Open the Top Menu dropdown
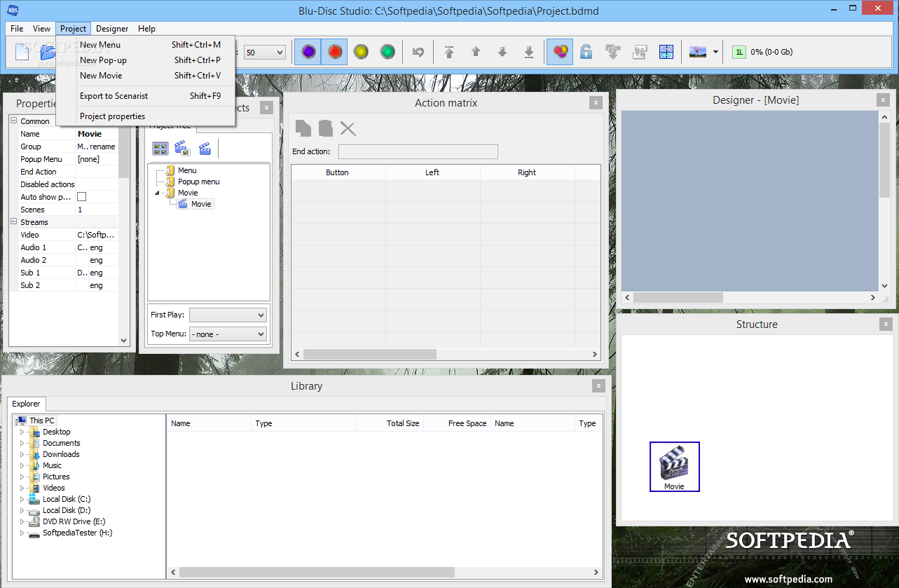 228,334
